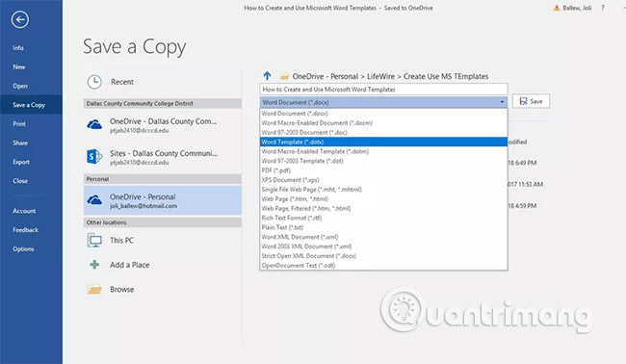The height and width of the screenshot is (364, 626).
Task: Select PDF (*.pdf) format
Action: coord(383,170)
